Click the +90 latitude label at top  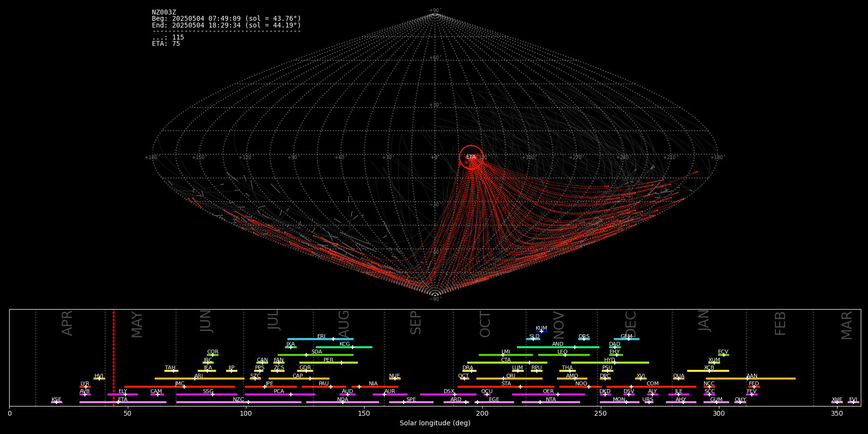(434, 11)
